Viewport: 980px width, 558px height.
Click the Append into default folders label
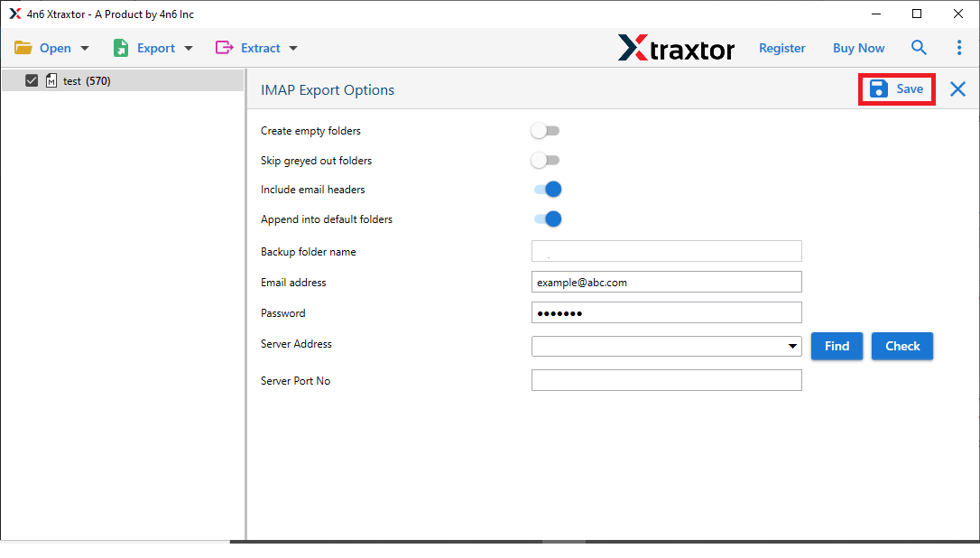tap(327, 219)
